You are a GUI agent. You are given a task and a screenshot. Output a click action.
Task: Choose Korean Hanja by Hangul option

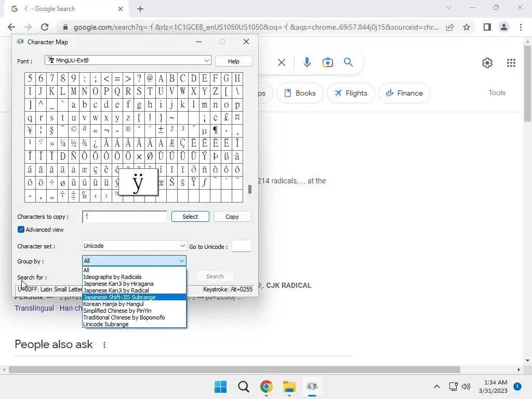pos(134,304)
